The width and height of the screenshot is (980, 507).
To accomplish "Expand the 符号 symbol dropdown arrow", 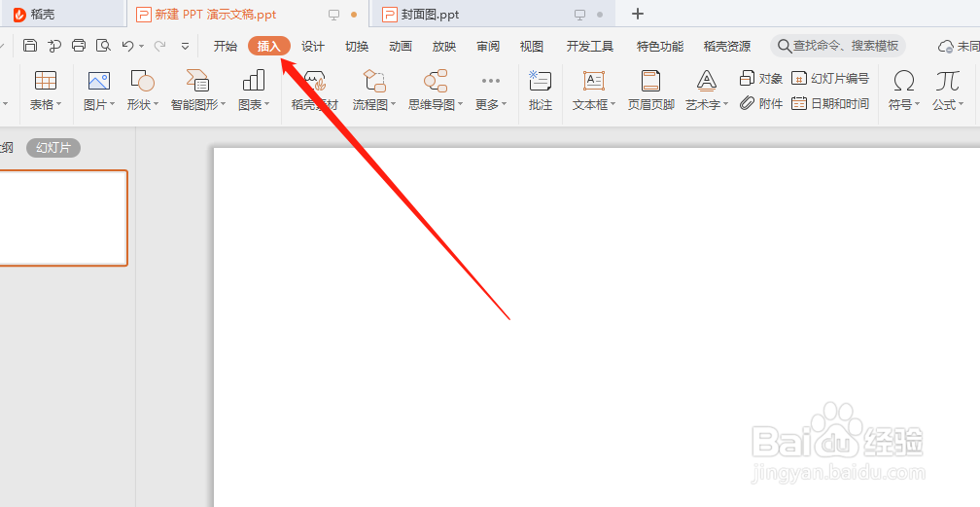I will pos(917,104).
